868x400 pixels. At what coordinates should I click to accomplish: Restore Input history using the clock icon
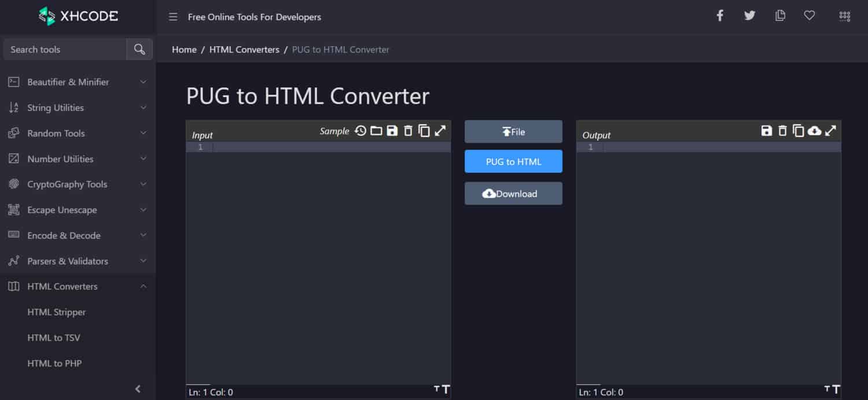point(361,131)
